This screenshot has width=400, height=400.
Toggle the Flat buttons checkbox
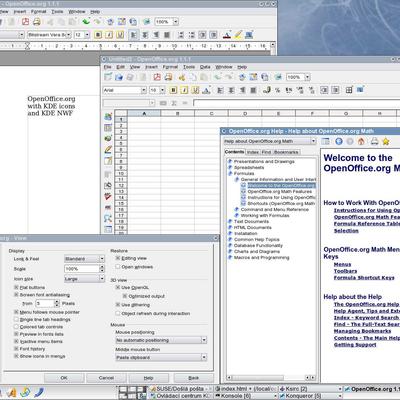tap(16, 287)
